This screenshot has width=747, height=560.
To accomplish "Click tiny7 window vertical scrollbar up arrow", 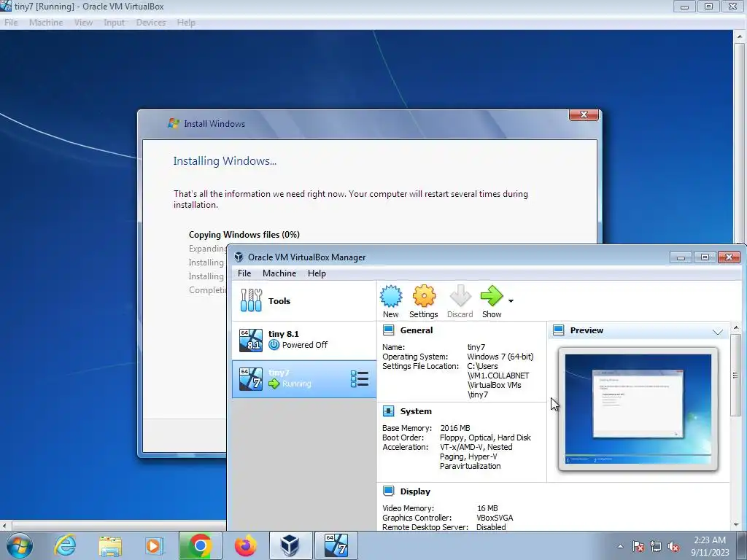I will coord(740,36).
